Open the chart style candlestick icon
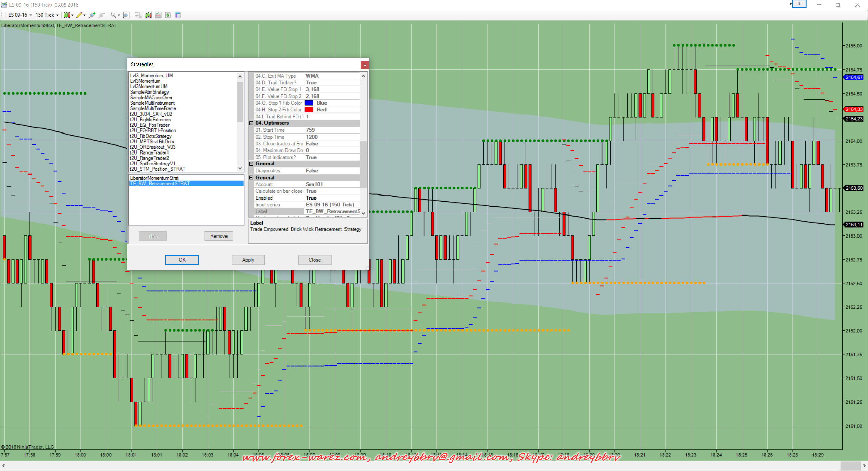Viewport: 868px width, 471px height. coord(67,15)
